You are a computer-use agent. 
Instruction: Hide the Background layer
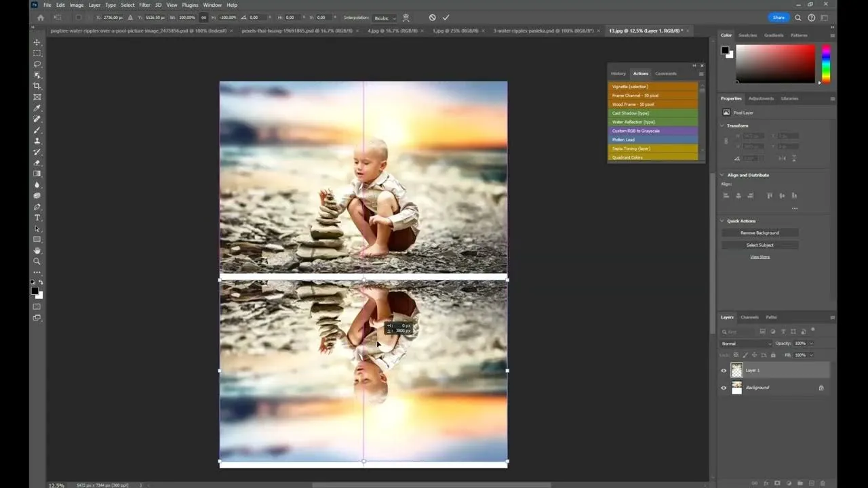point(724,387)
